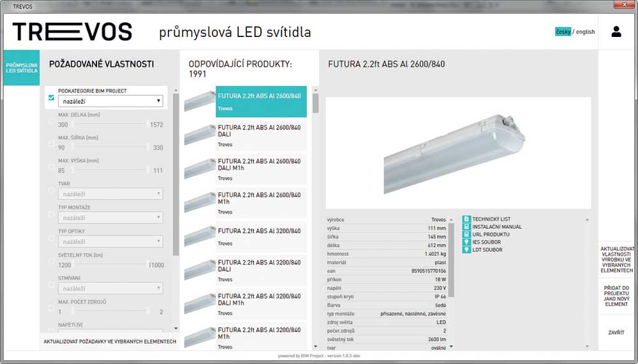Open the Instalační manuál link
Screen dimensions: 638x364
point(497,226)
